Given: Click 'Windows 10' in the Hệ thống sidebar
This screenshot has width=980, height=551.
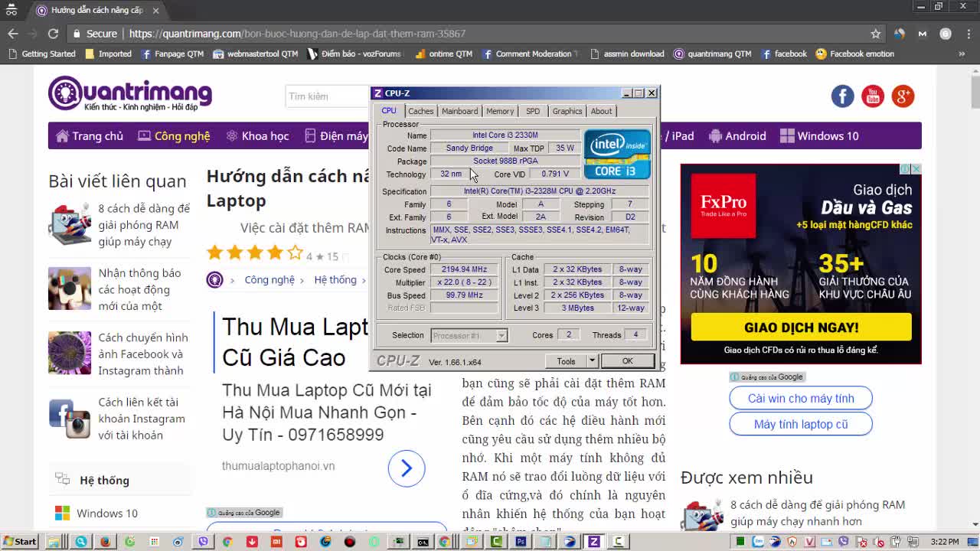Looking at the screenshot, I should 107,514.
